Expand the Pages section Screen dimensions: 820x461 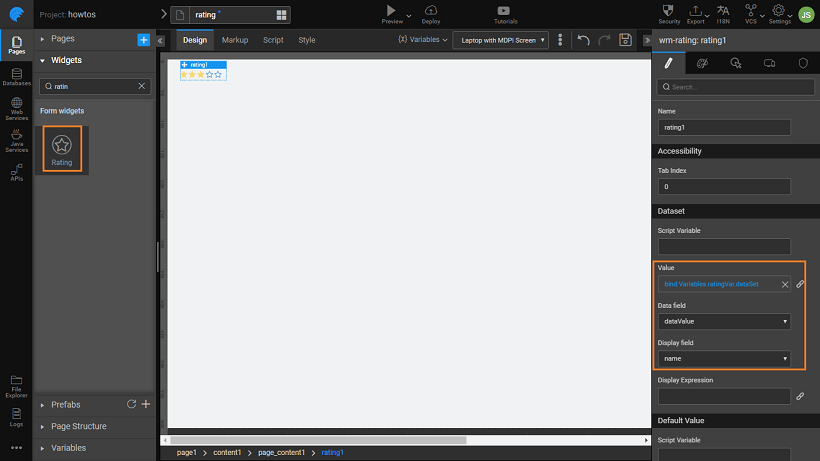click(x=43, y=39)
